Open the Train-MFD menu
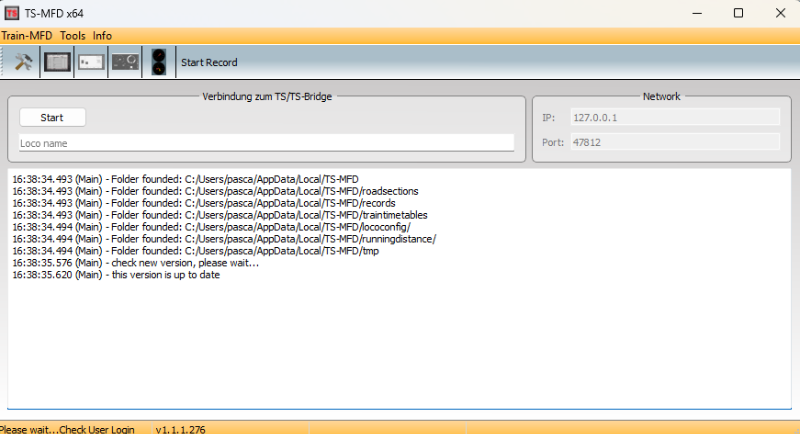This screenshot has height=434, width=800. click(x=27, y=35)
